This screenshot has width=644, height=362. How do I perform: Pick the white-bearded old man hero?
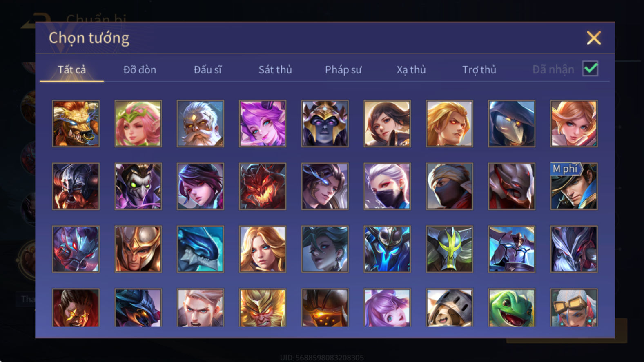pos(201,124)
